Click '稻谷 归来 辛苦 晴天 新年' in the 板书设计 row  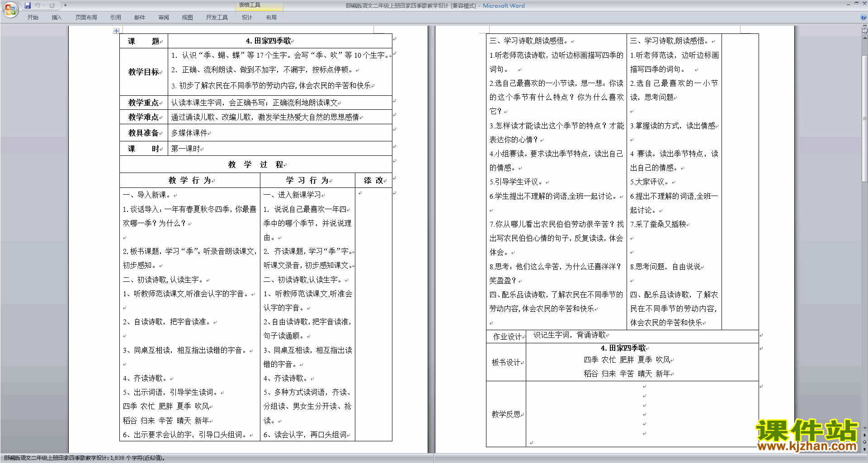point(627,374)
